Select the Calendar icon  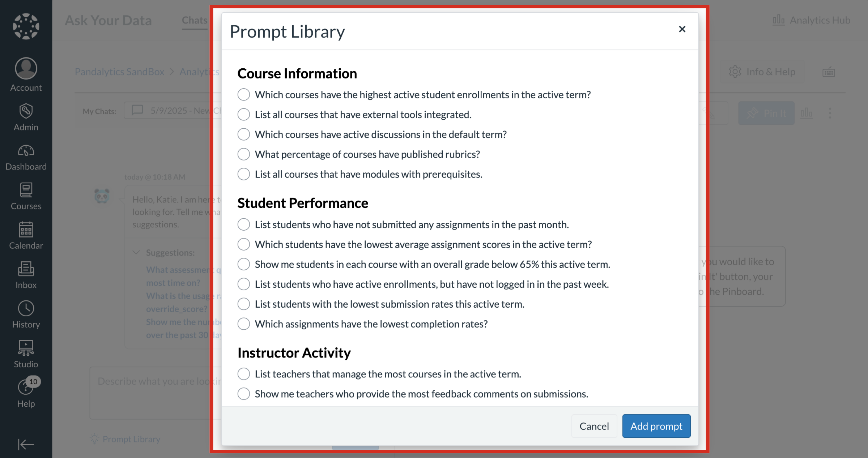[26, 235]
